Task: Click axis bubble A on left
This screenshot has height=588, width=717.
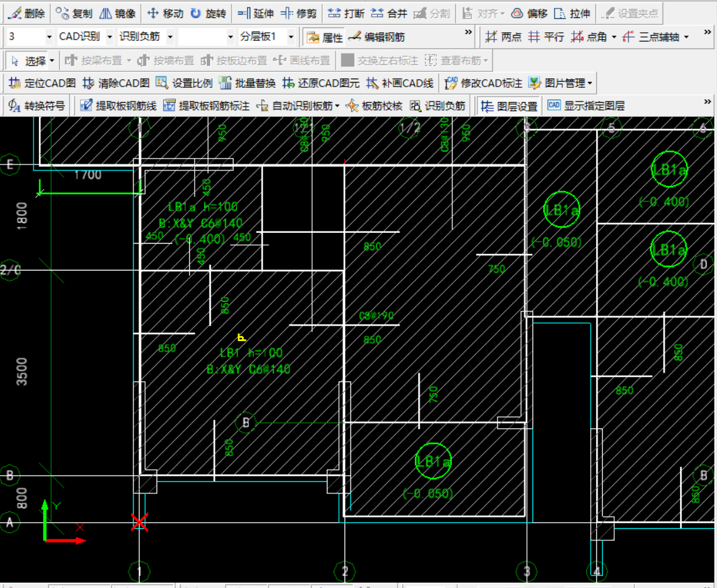Action: point(10,522)
